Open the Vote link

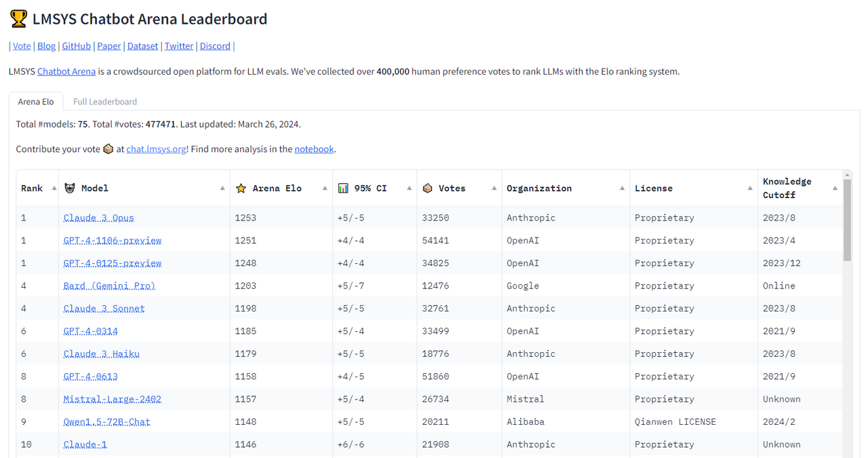[x=22, y=45]
